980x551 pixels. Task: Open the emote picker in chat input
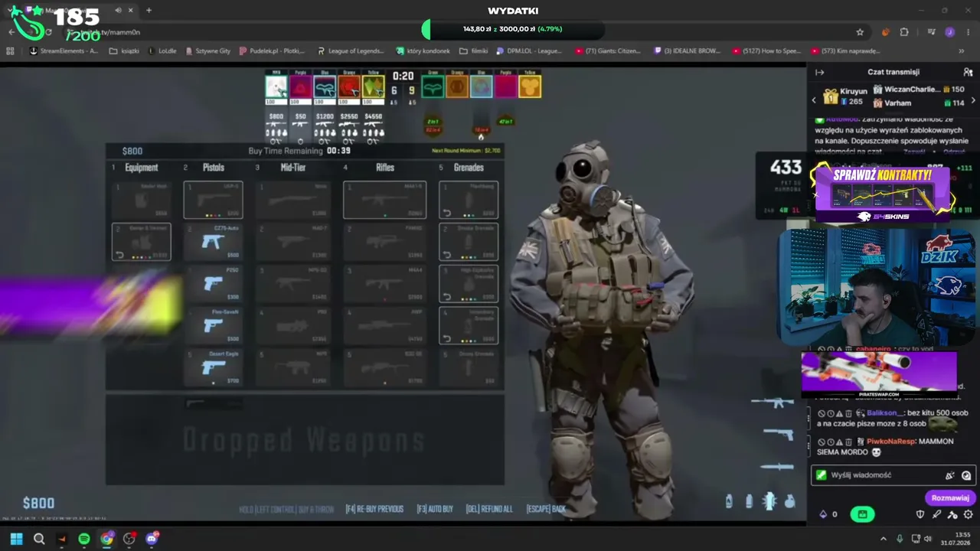point(966,475)
